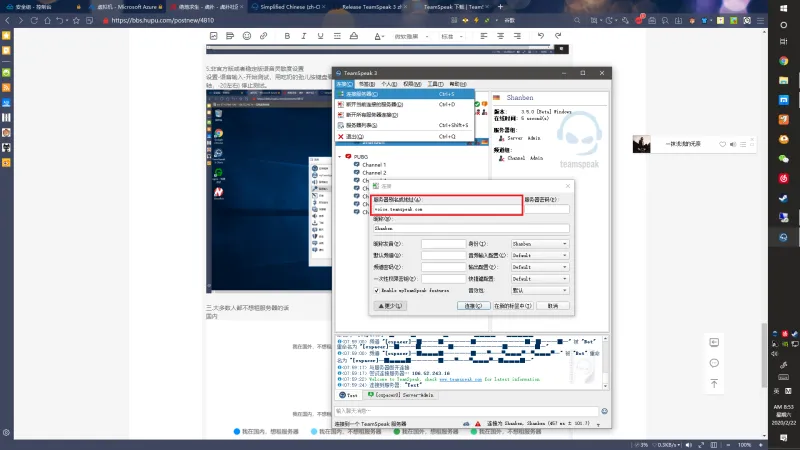Reload the page with browser refresh icon

(34, 20)
